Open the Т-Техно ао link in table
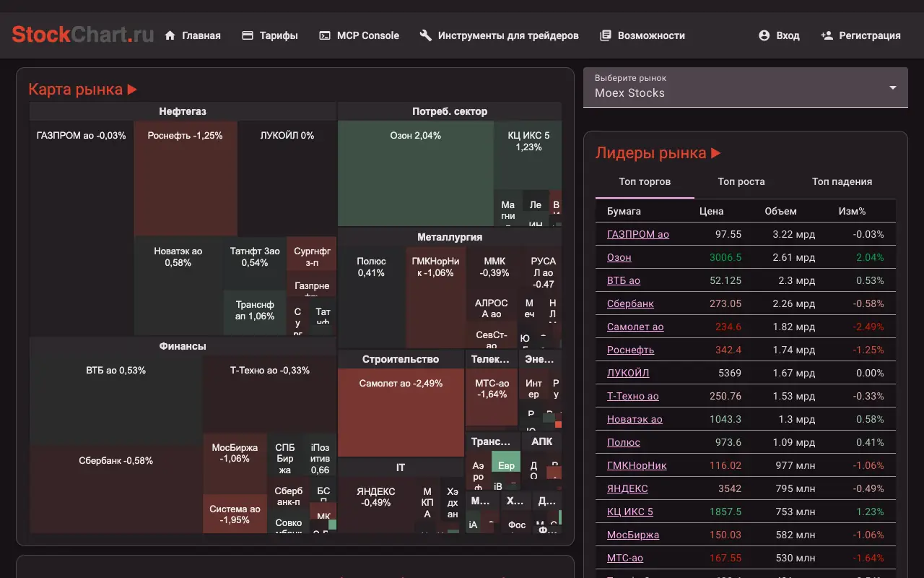This screenshot has height=578, width=924. coord(633,396)
